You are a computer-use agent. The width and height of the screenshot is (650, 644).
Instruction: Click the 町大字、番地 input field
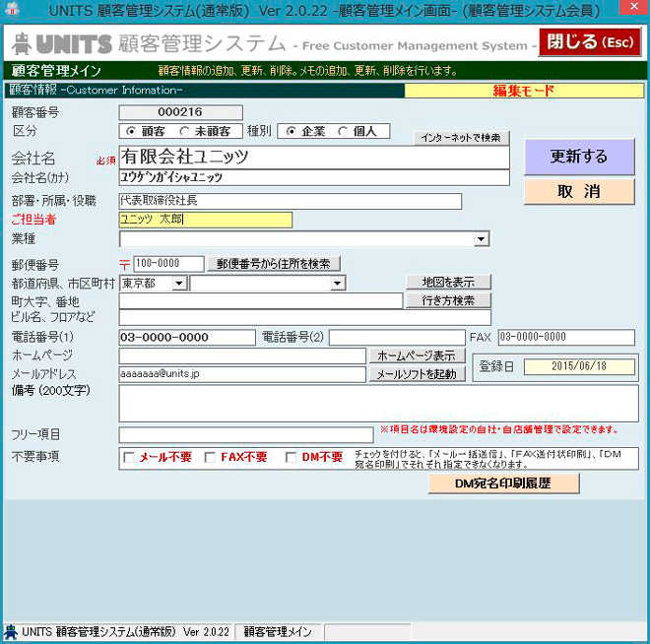coord(261,301)
